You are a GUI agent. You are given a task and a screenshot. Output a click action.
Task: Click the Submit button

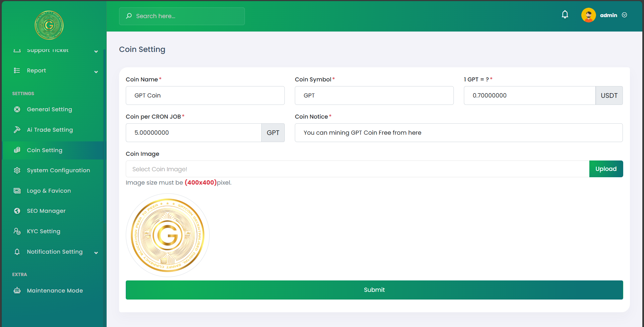(x=374, y=290)
